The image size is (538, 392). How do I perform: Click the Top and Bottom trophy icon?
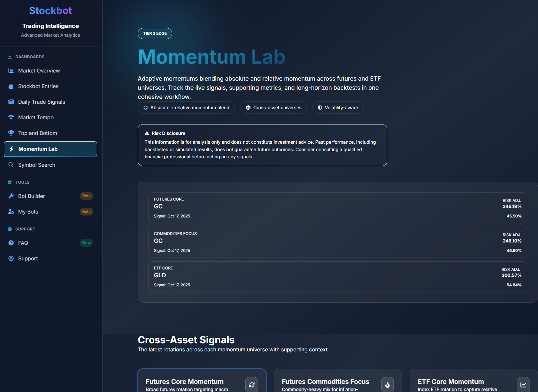pyautogui.click(x=11, y=133)
